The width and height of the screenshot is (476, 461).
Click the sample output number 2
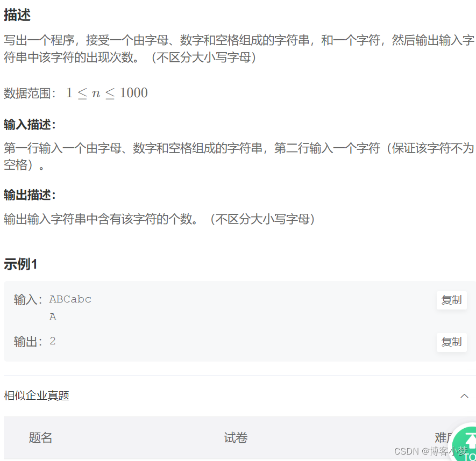tap(52, 341)
